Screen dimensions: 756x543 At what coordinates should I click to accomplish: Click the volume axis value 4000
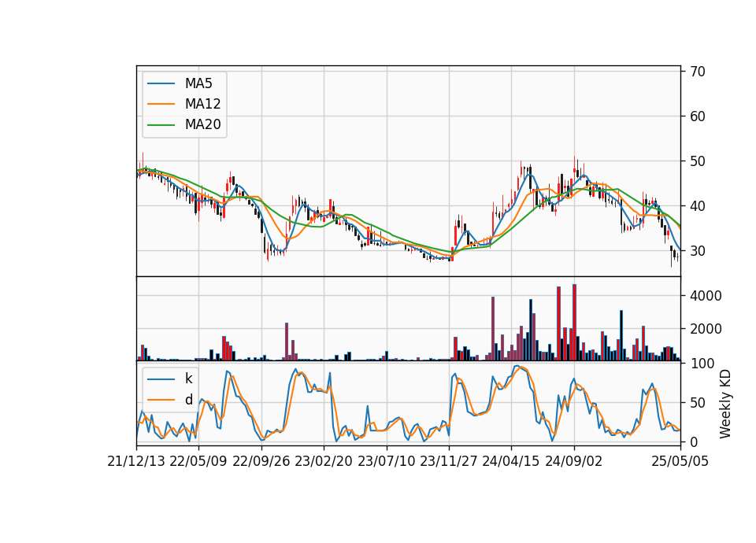click(x=706, y=295)
